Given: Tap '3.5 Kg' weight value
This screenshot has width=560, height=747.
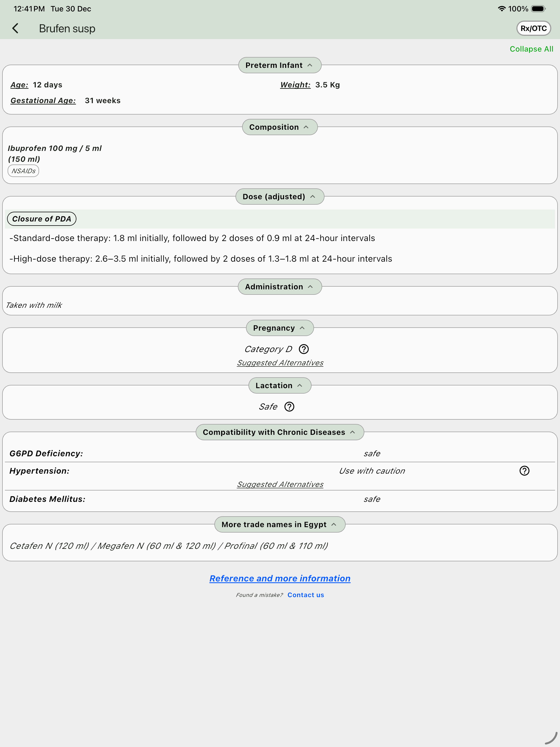Looking at the screenshot, I should point(327,85).
